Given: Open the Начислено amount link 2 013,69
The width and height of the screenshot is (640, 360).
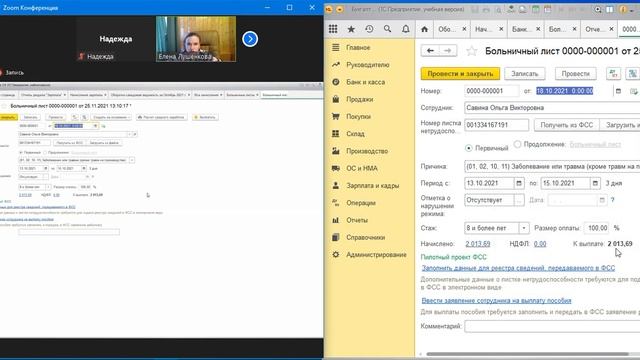Looking at the screenshot, I should [x=478, y=244].
